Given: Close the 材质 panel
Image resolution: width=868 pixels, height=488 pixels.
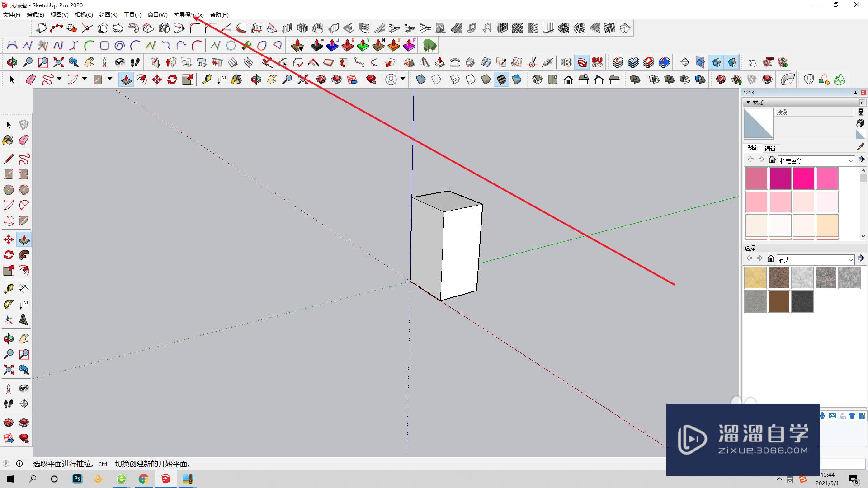Looking at the screenshot, I should coord(862,103).
